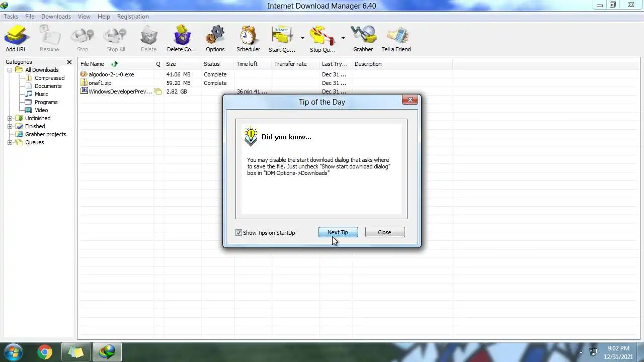Close the Categories panel

(x=69, y=62)
